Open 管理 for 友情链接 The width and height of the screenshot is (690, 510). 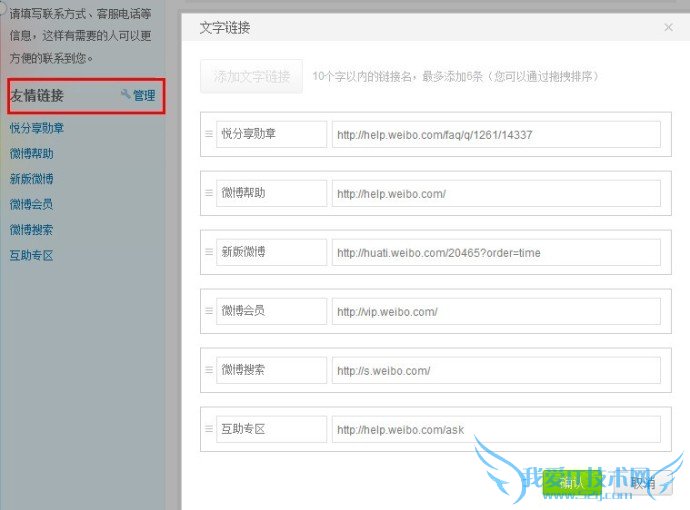139,95
